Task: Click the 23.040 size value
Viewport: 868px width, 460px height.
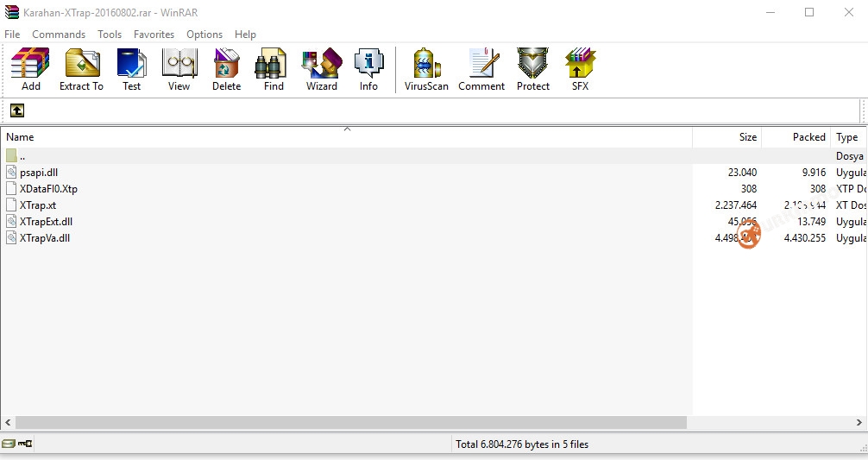Action: click(x=742, y=172)
